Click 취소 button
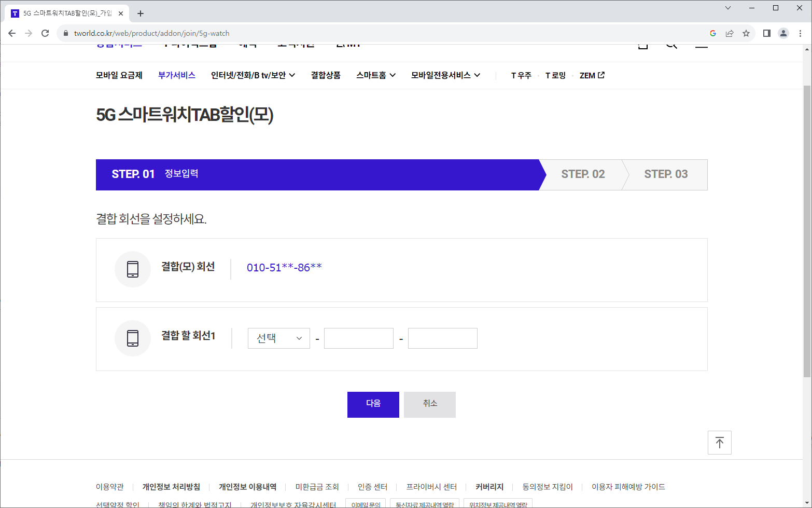The height and width of the screenshot is (508, 812). [x=430, y=405]
